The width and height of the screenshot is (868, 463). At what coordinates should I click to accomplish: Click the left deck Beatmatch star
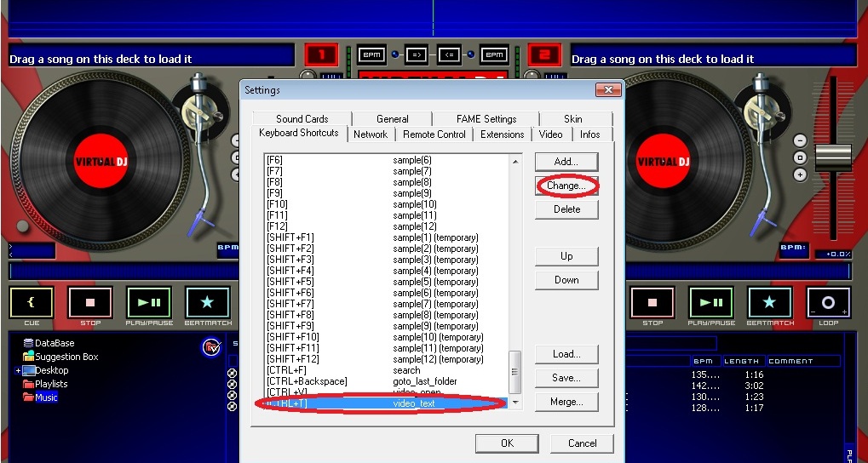click(207, 303)
